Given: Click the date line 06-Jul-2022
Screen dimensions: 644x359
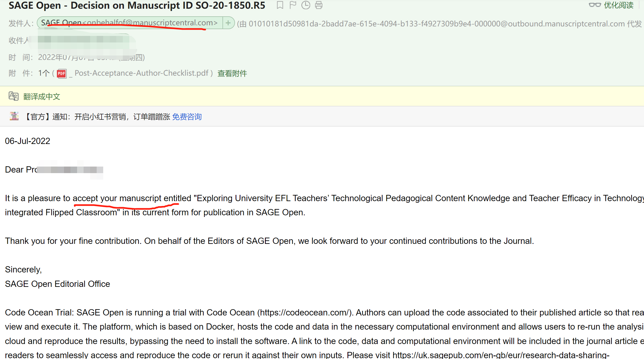Looking at the screenshot, I should tap(28, 141).
